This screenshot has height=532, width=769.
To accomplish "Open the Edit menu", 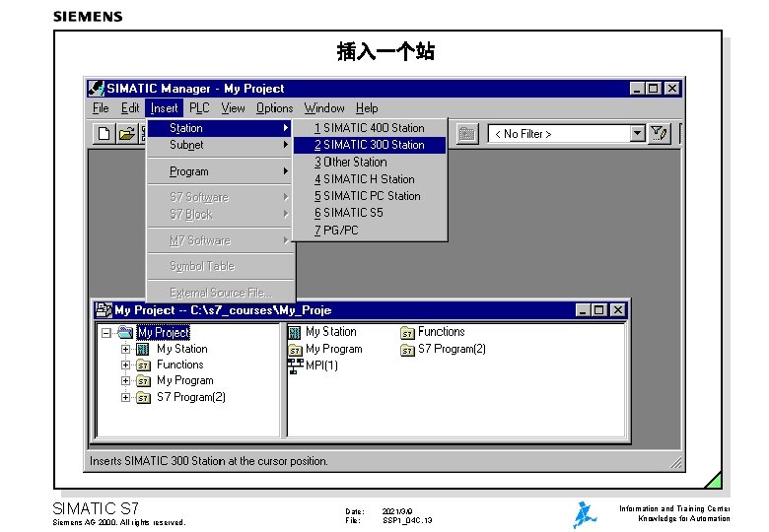I will 130,107.
